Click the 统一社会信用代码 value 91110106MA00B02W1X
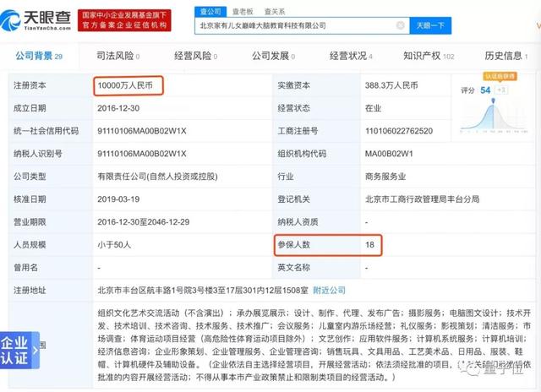 point(142,131)
